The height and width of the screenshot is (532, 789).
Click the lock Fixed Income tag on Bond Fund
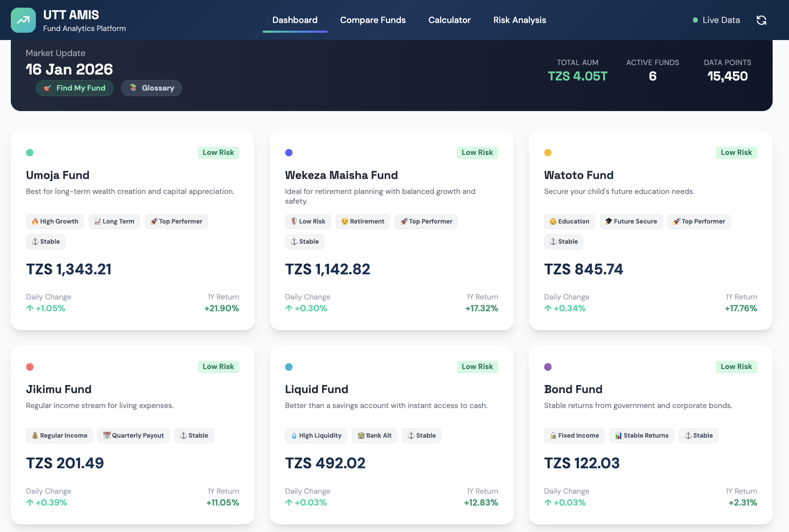[574, 436]
